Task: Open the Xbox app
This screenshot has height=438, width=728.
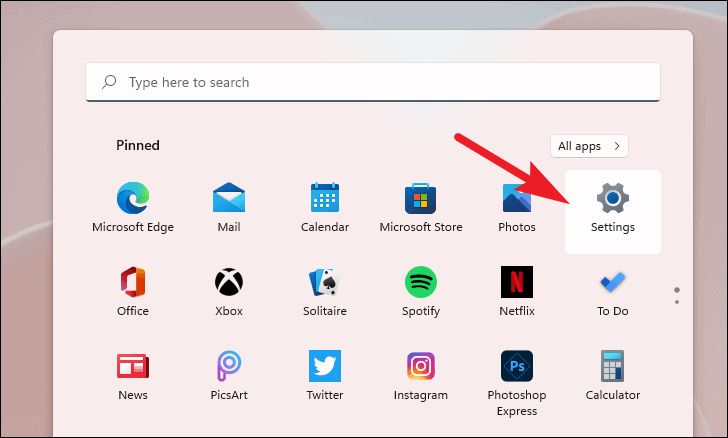Action: [x=229, y=292]
